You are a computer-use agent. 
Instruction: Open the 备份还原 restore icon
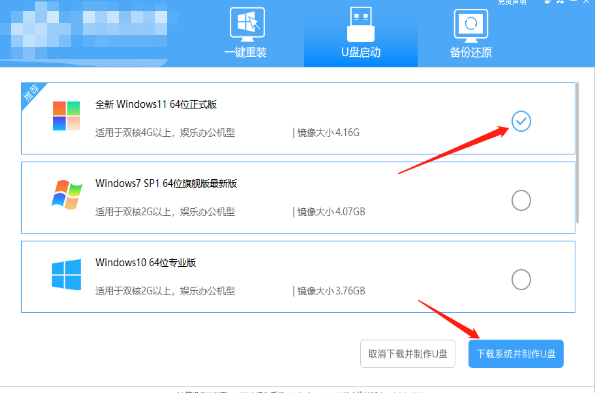(471, 25)
